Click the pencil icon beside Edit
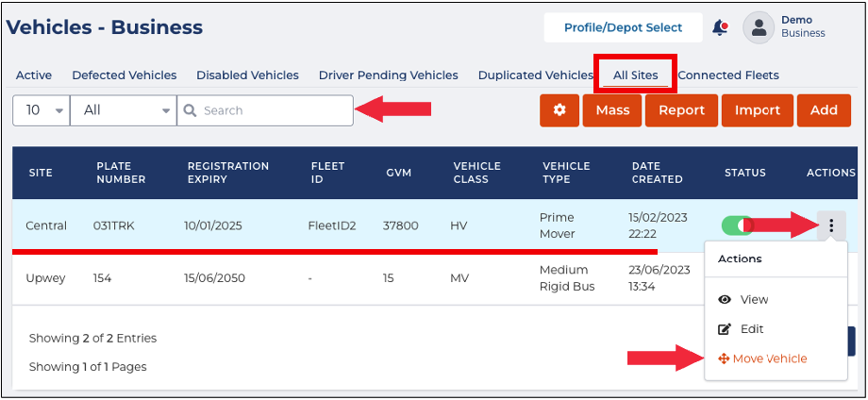The width and height of the screenshot is (868, 400). [725, 329]
